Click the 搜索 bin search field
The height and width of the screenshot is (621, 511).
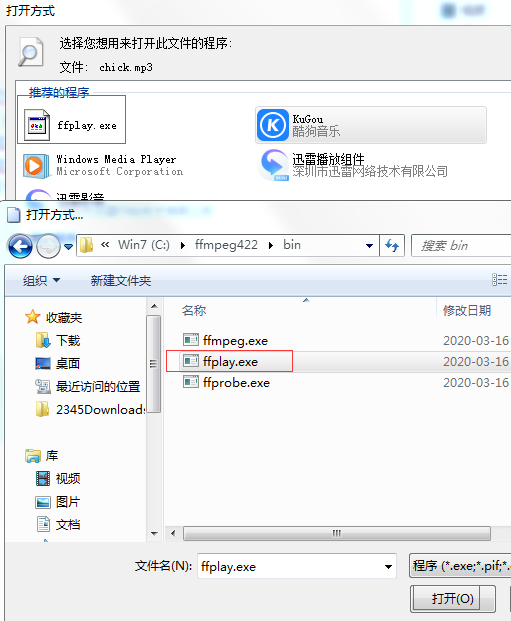(461, 246)
